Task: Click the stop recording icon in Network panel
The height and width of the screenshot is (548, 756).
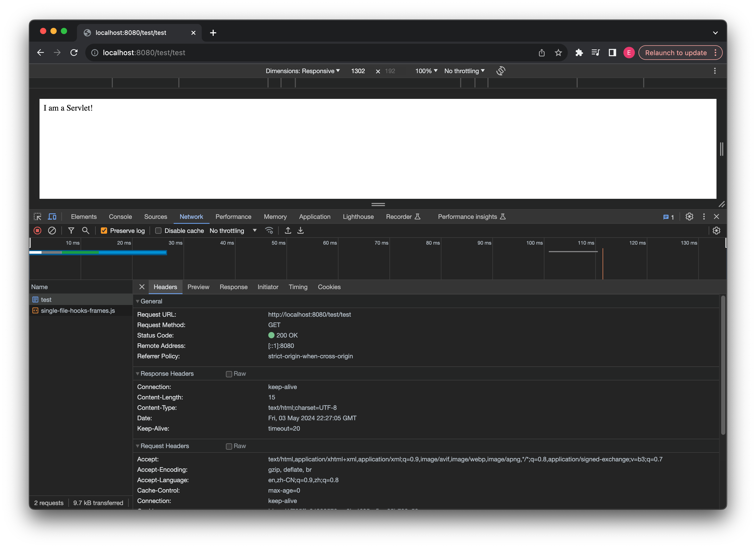Action: tap(37, 230)
